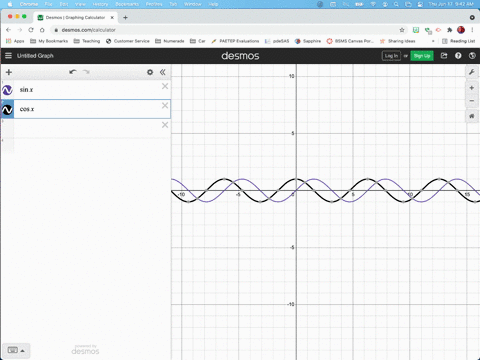Open History menu
The width and height of the screenshot is (480, 360).
click(x=100, y=4)
